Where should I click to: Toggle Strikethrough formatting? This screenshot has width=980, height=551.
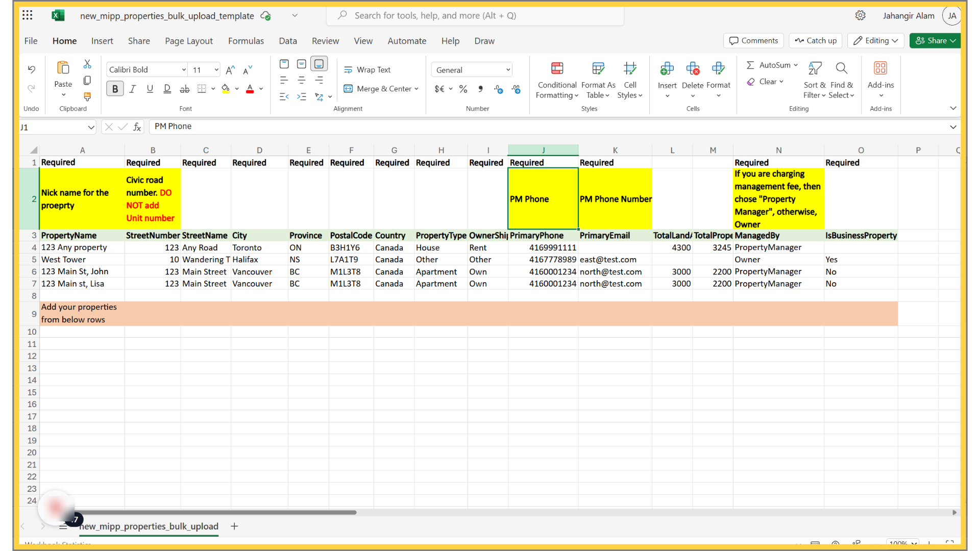(x=184, y=89)
